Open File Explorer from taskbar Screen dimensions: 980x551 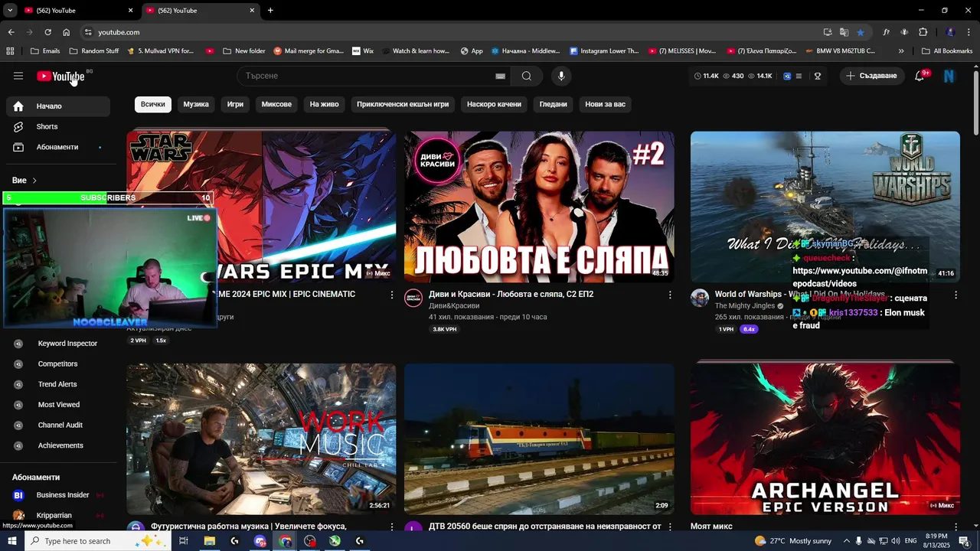(209, 541)
